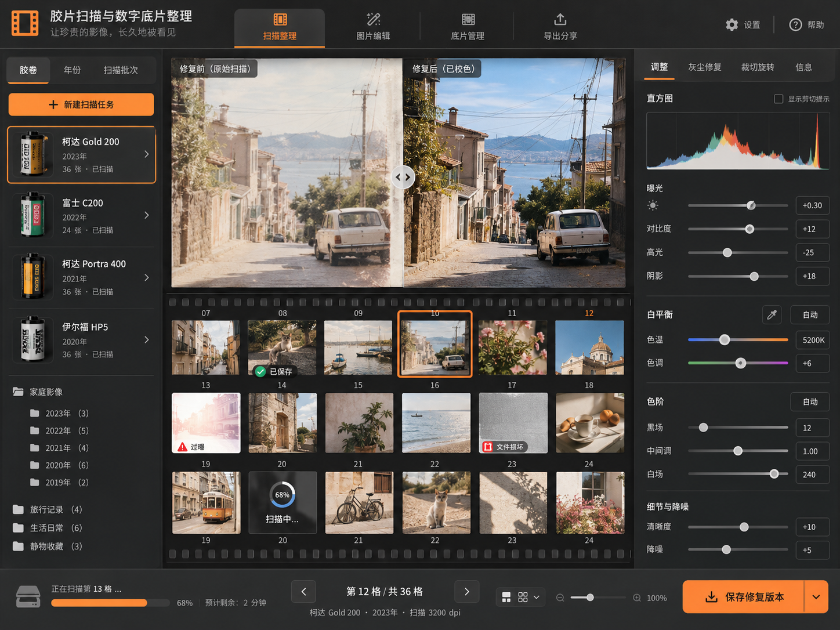
Task: Adjust the 色温 color temperature slider
Action: pyautogui.click(x=738, y=340)
